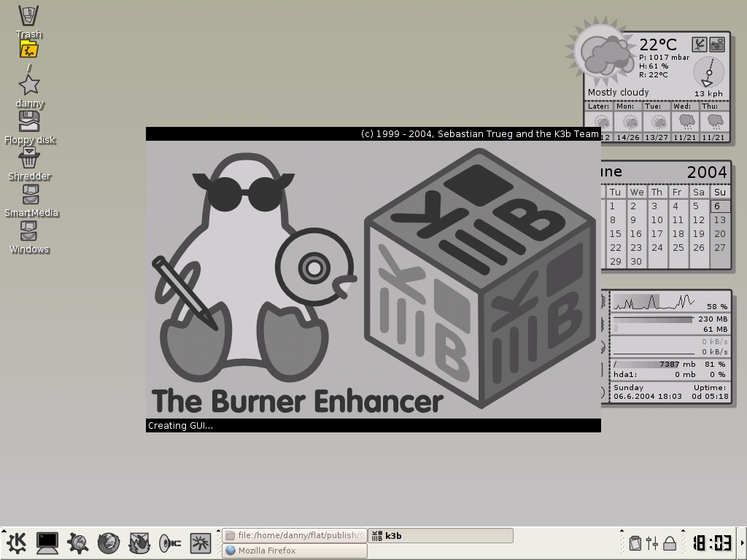Click the panel digital clock showing 18:03
This screenshot has height=560, width=747.
712,543
